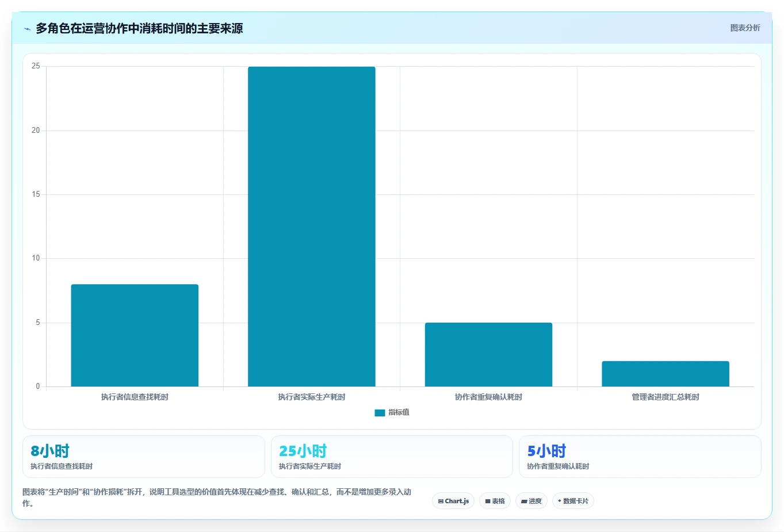Click the 指标值 legend label
The height and width of the screenshot is (532, 784).
pyautogui.click(x=399, y=412)
